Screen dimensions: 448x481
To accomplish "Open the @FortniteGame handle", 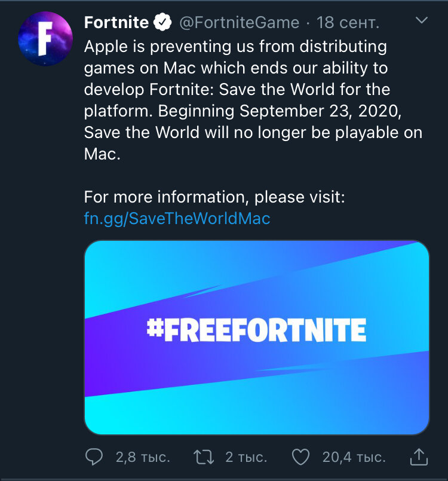I will (x=239, y=23).
